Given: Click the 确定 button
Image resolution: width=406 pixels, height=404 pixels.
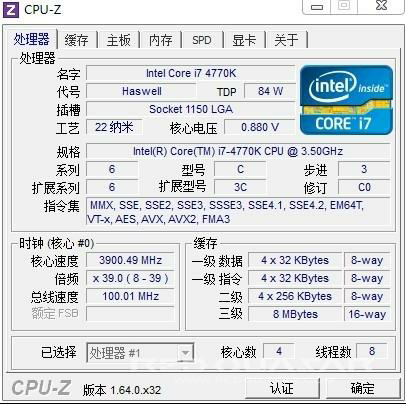Looking at the screenshot, I should point(363,388).
